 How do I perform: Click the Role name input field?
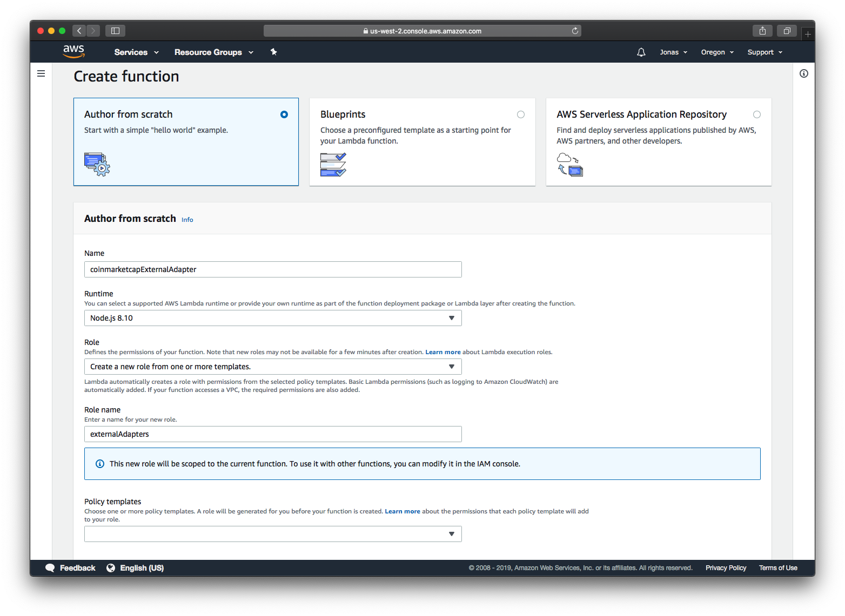click(273, 434)
